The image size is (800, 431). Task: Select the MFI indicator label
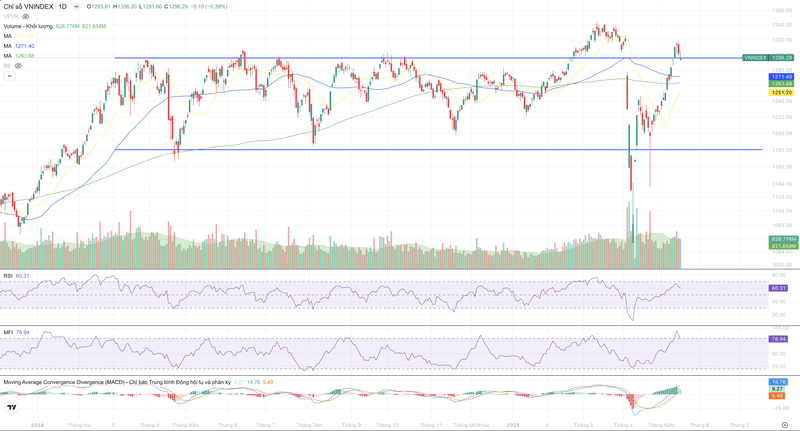click(x=8, y=333)
